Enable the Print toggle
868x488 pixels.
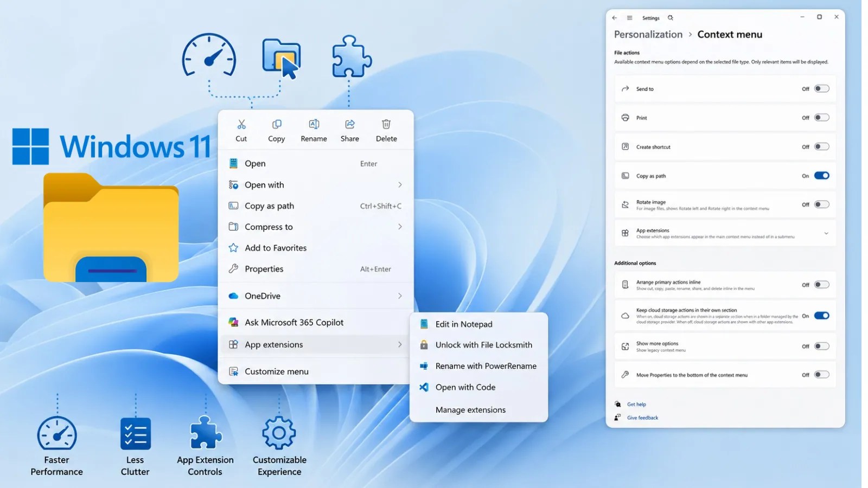coord(822,118)
